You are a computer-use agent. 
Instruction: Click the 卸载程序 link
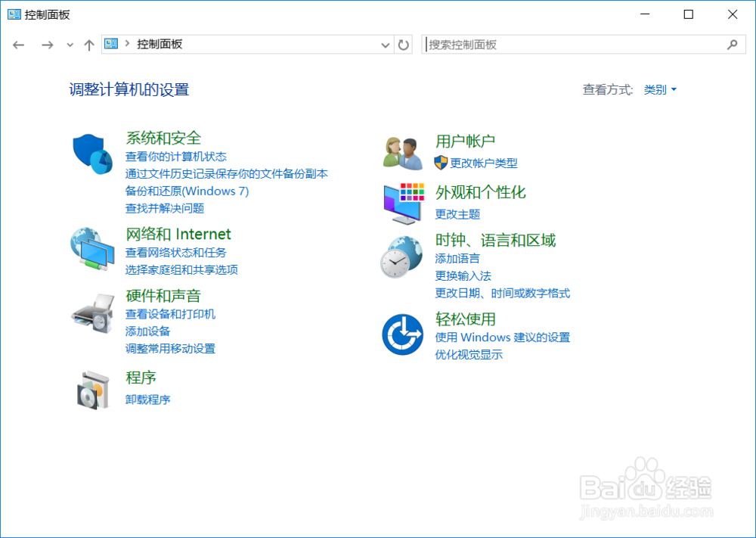tap(147, 400)
